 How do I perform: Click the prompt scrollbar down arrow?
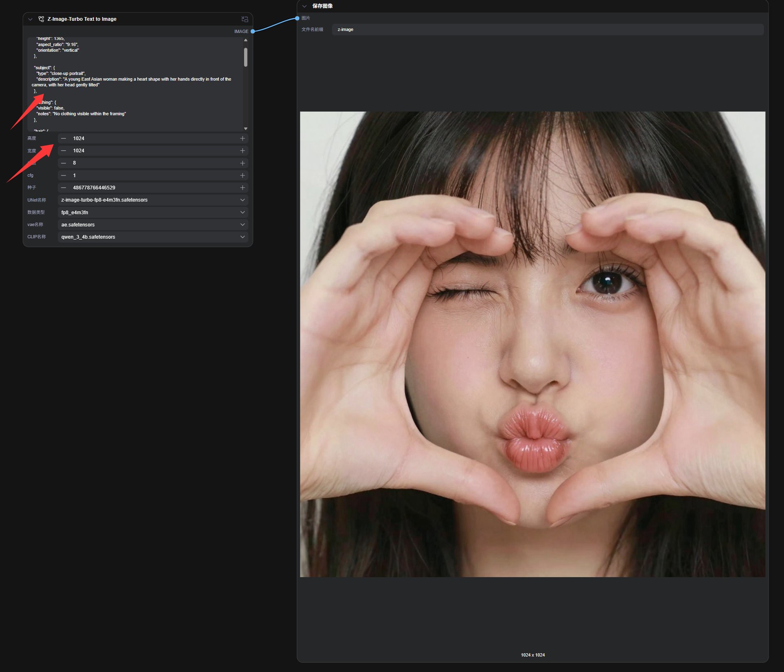pos(245,129)
